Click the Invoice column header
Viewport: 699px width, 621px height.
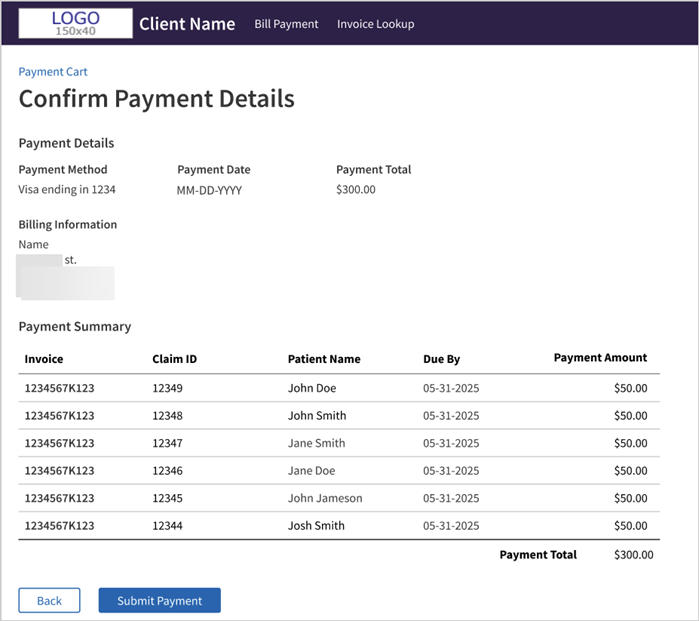44,359
